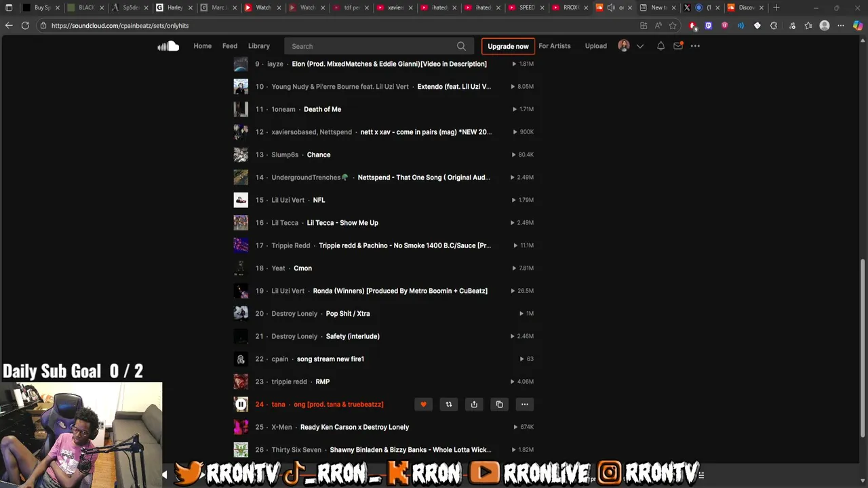The height and width of the screenshot is (488, 868).
Task: Open the Copilot icon in the browser toolbar
Action: 858,25
